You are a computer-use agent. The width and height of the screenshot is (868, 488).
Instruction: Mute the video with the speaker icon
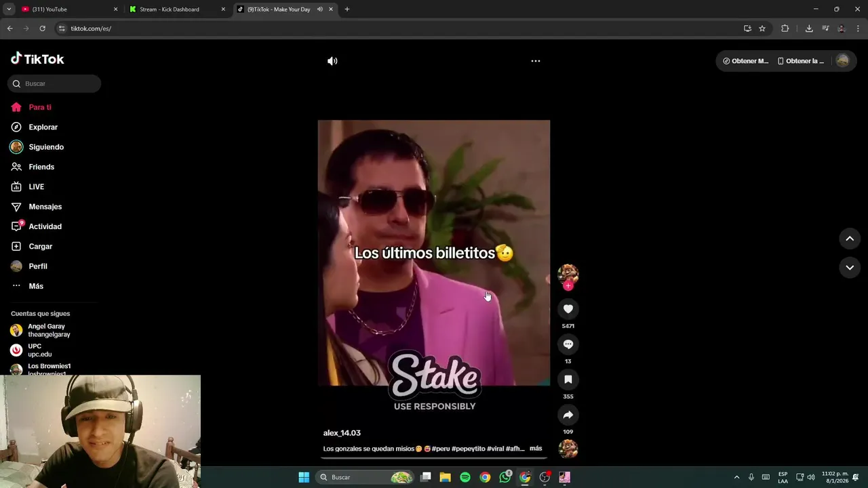click(332, 61)
